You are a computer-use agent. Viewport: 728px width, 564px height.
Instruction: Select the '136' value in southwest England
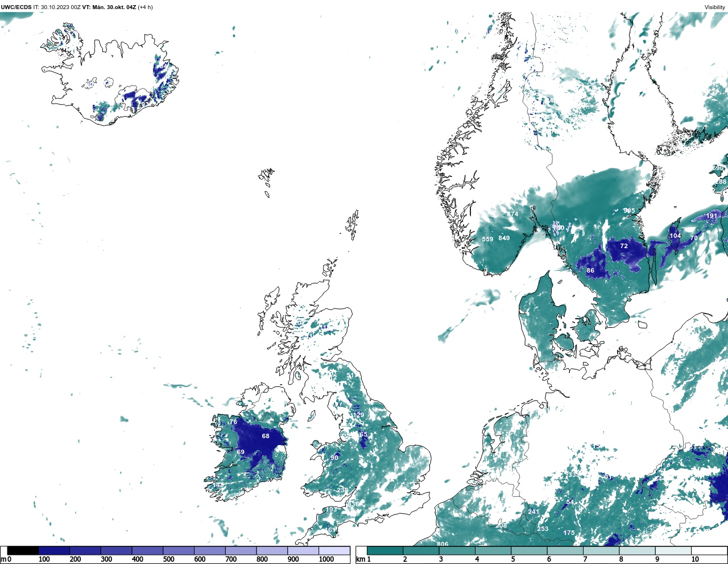pos(353,504)
